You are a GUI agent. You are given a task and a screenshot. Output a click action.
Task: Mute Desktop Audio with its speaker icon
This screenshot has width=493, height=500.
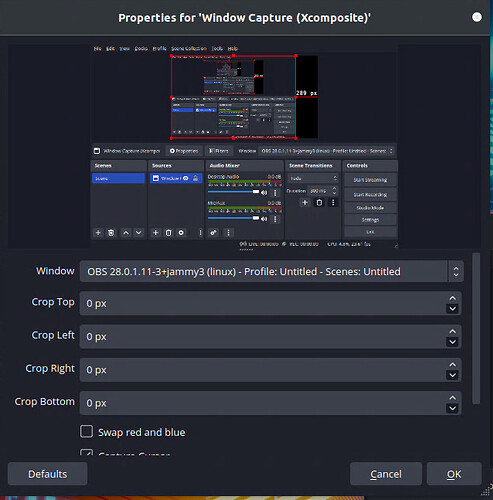(264, 193)
